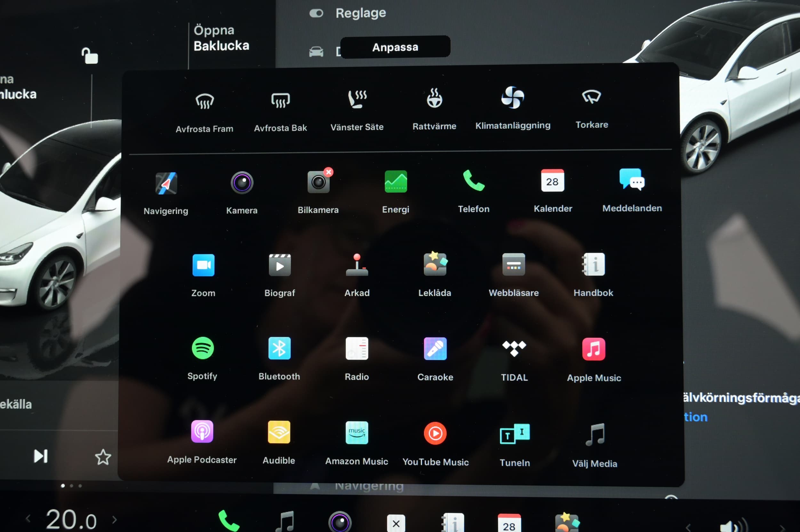Select Välj Media option
Viewport: 800px width, 532px height.
595,446
